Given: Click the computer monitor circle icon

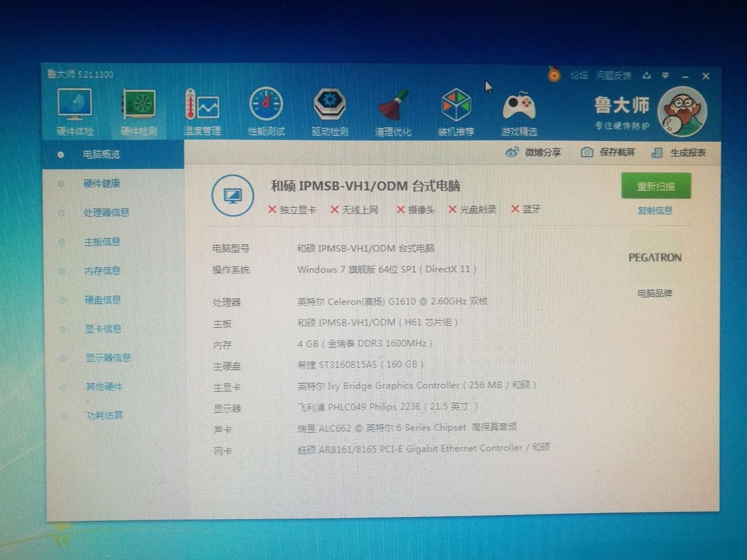Looking at the screenshot, I should click(x=232, y=195).
